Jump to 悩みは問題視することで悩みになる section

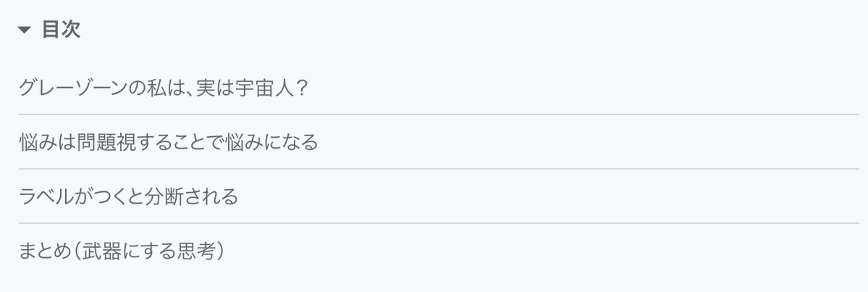click(x=169, y=143)
